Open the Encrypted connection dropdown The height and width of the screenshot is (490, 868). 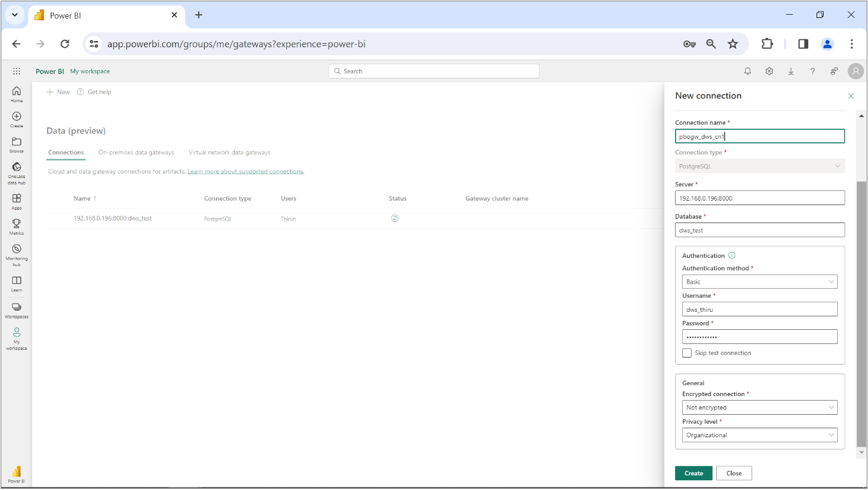pos(760,408)
